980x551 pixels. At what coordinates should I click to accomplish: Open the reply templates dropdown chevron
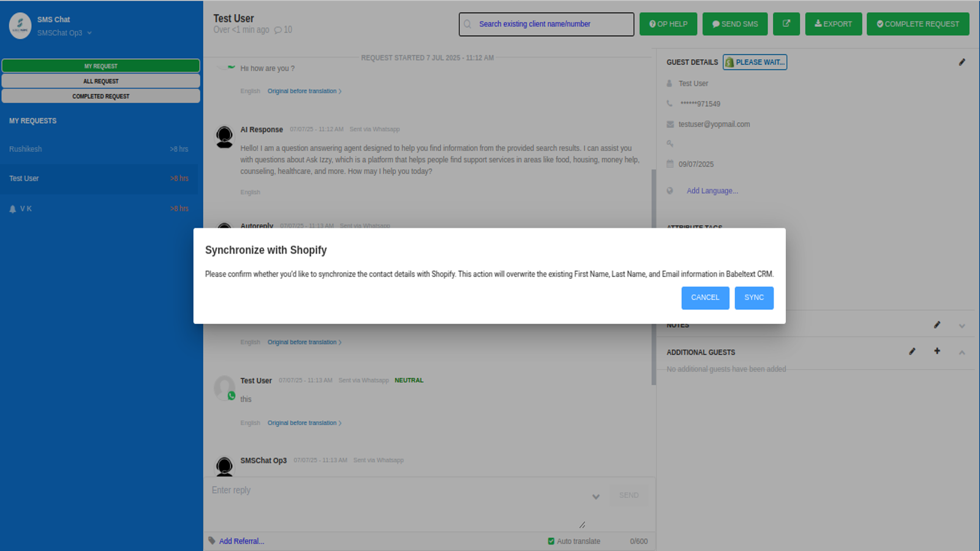pyautogui.click(x=596, y=497)
